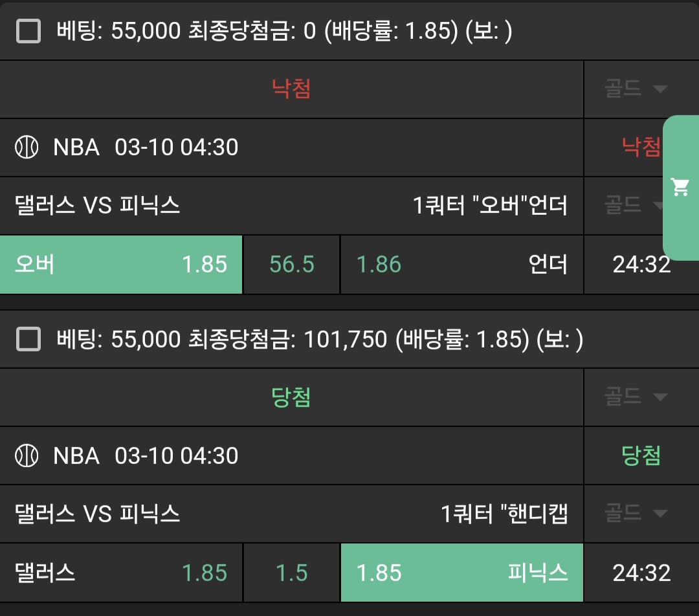
Task: Open 댈러스 VS 피닉스 match in the 오버언더 bet
Action: tap(97, 206)
